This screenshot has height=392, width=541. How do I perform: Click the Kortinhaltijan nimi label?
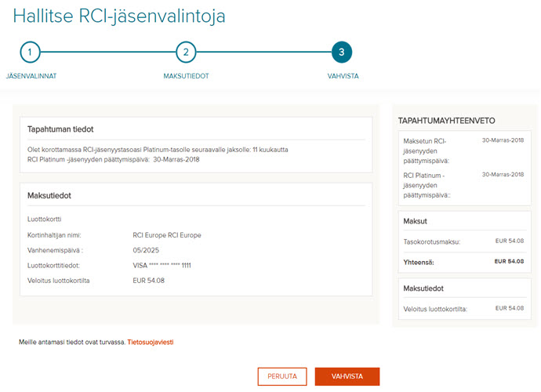[x=54, y=235]
